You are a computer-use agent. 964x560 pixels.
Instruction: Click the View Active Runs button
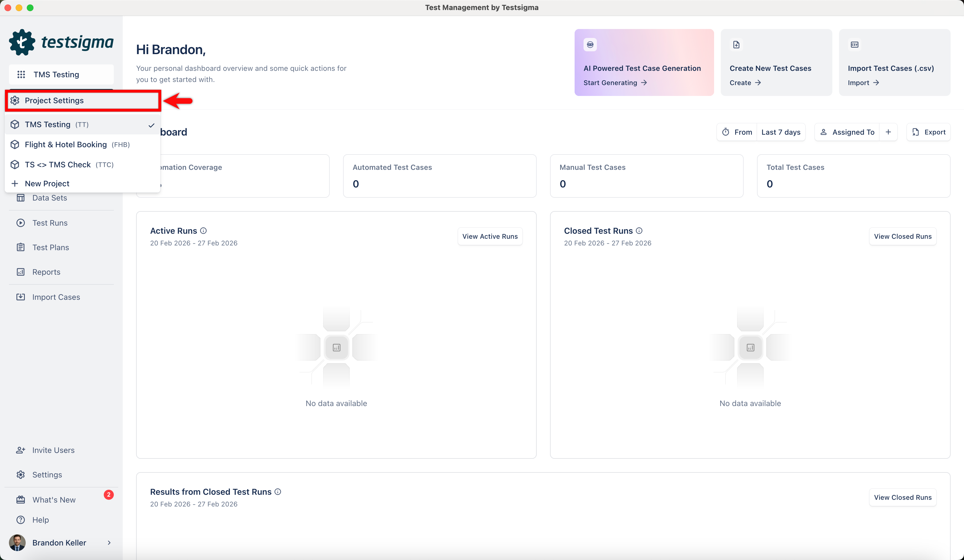coord(490,236)
